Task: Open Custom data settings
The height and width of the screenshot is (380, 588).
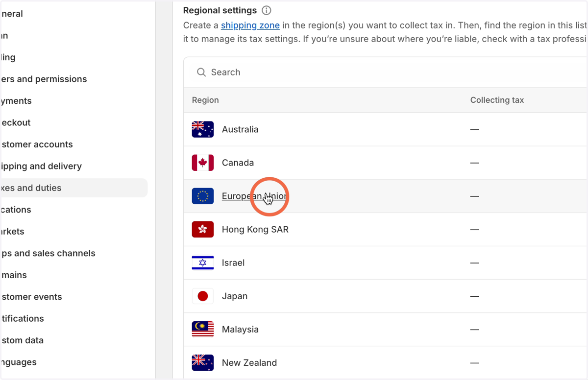Action: tap(22, 340)
